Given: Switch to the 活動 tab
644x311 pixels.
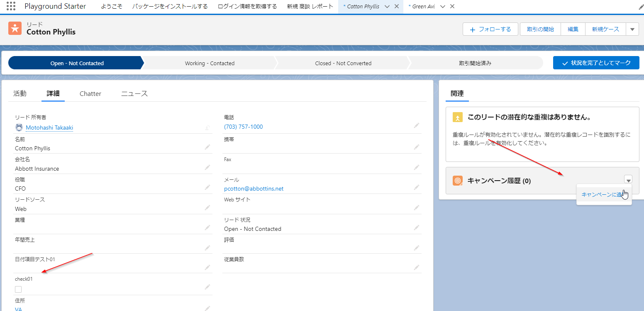Looking at the screenshot, I should click(20, 93).
